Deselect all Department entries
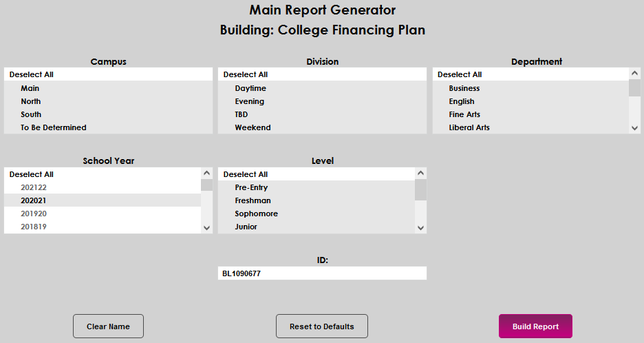Screen dimensions: 644x343 coord(460,74)
